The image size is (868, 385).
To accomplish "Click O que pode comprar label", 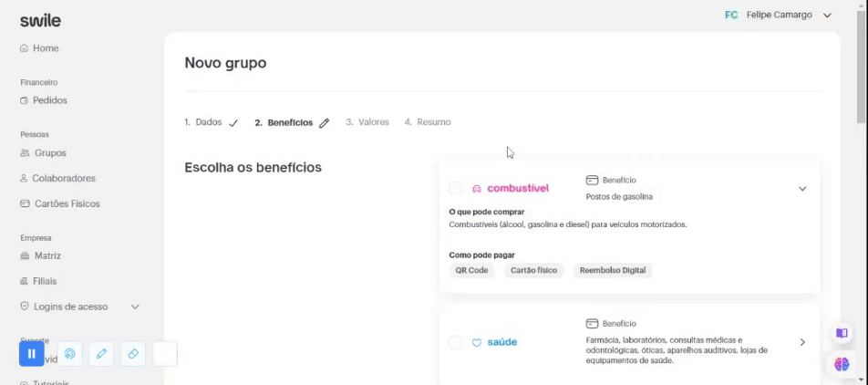I will click(487, 213).
